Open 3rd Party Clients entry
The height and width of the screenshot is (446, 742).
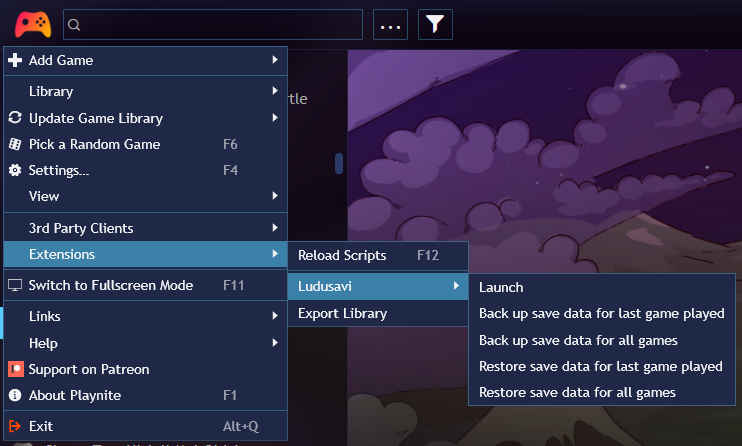[x=145, y=228]
